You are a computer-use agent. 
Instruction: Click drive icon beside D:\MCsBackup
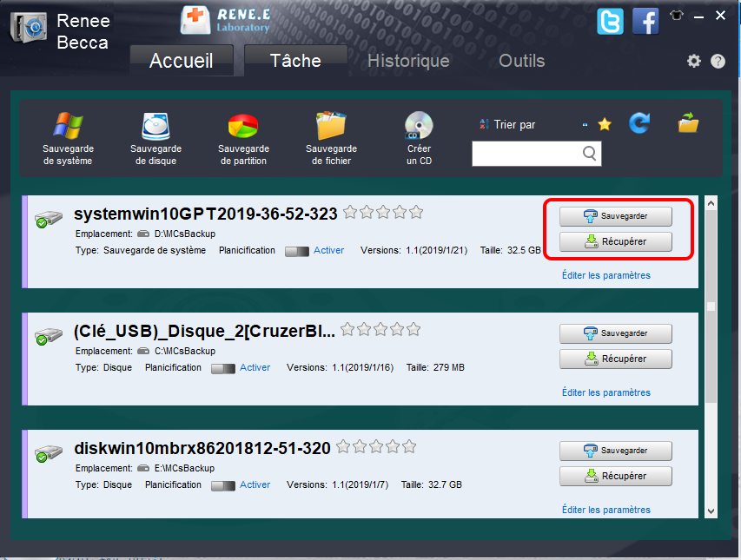click(143, 234)
